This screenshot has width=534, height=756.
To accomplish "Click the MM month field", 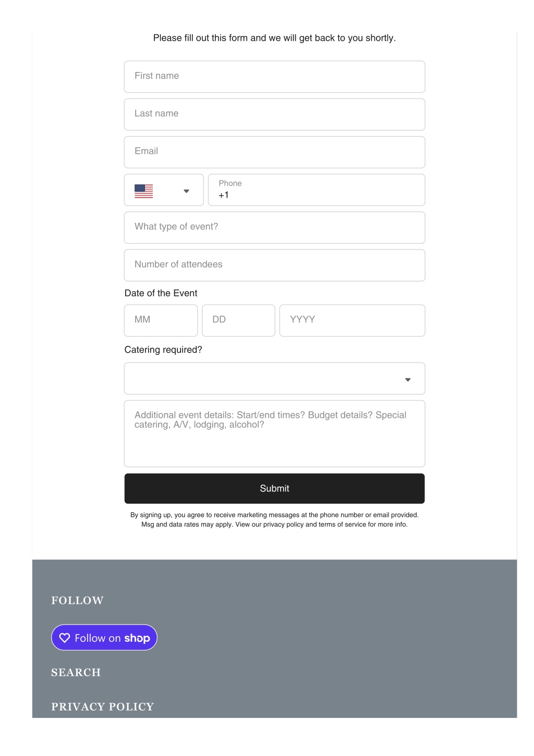I will pos(161,320).
